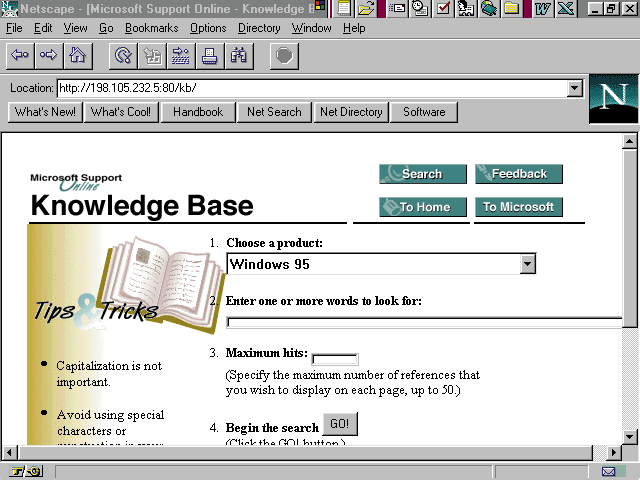Click the search words text field

[x=424, y=322]
